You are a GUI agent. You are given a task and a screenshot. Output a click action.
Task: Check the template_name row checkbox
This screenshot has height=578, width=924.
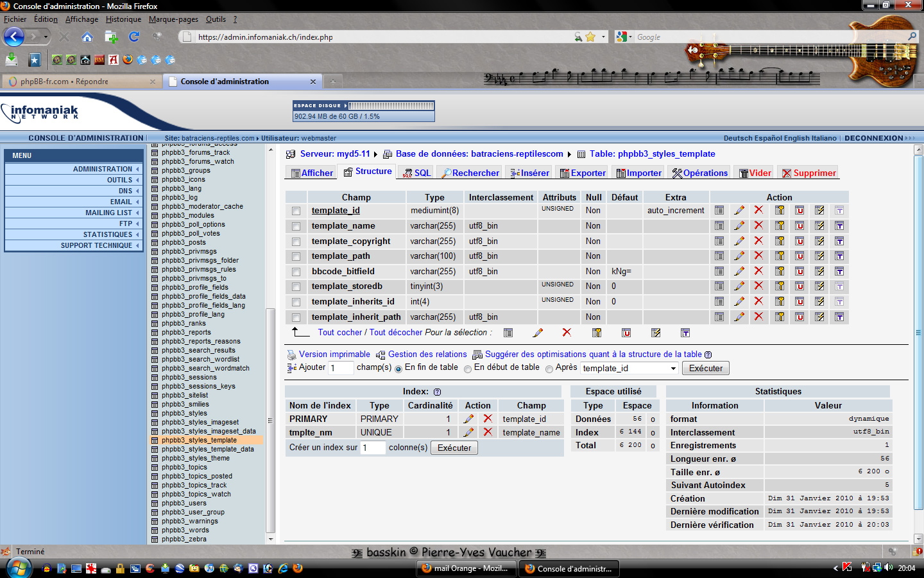(296, 226)
